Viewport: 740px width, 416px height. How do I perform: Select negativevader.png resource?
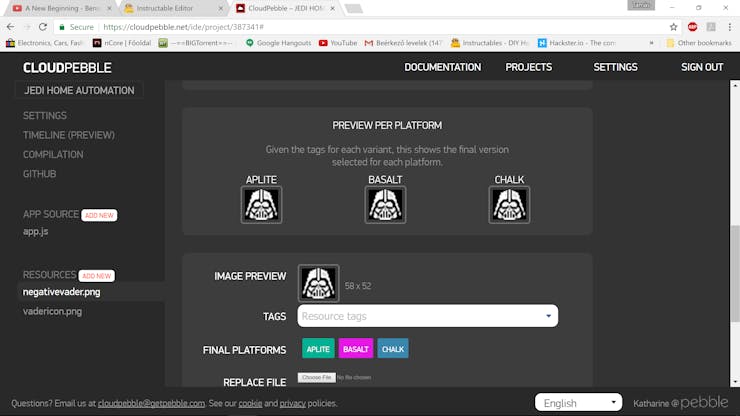click(61, 292)
